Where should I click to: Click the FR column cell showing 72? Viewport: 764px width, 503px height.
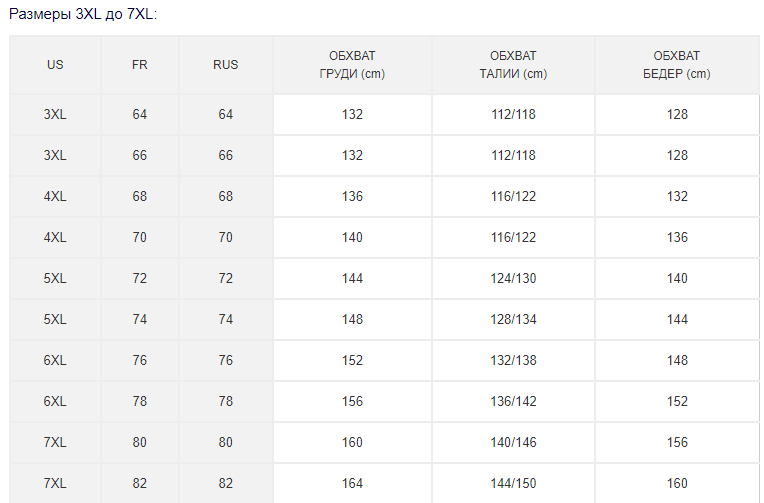[140, 278]
